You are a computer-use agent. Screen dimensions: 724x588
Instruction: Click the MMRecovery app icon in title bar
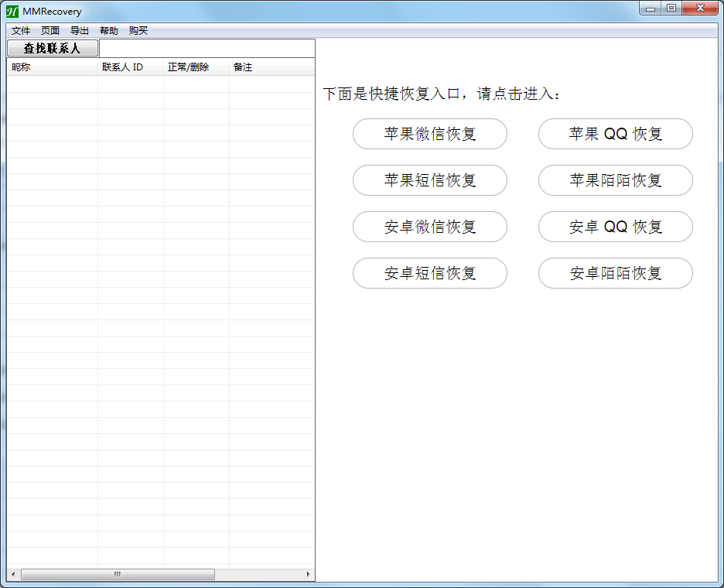[14, 11]
